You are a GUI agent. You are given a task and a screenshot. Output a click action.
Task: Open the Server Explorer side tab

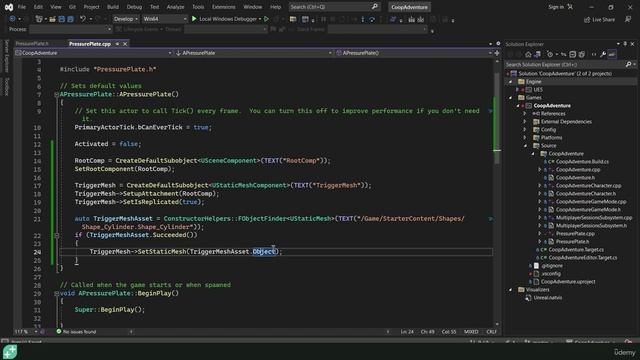[x=6, y=56]
